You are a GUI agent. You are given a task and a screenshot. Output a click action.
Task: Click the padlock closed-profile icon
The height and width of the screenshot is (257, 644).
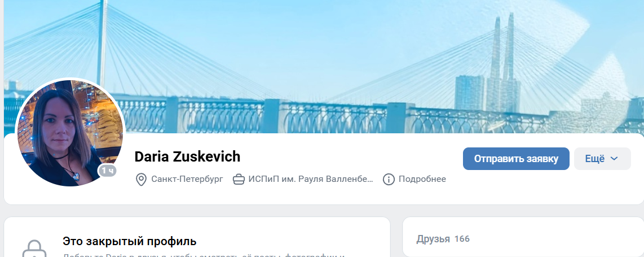pyautogui.click(x=34, y=249)
